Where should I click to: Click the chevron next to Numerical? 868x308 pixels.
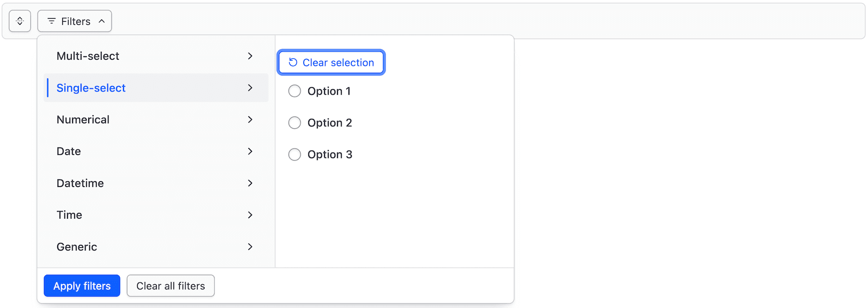pos(251,119)
